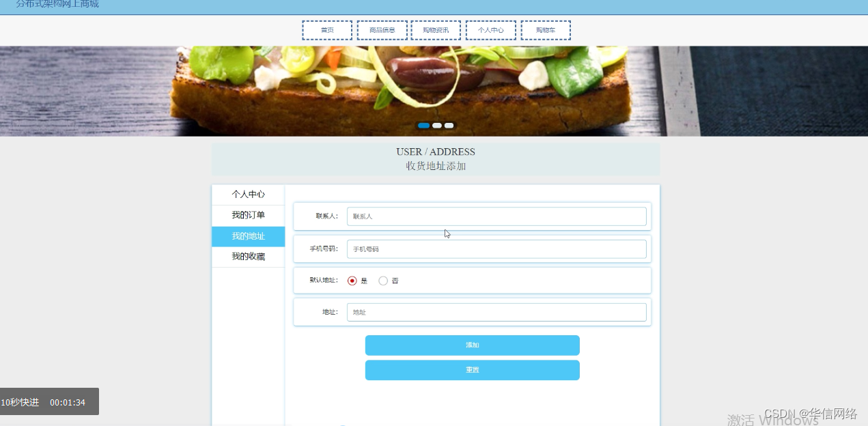Open the 首页 navigation link

(326, 29)
